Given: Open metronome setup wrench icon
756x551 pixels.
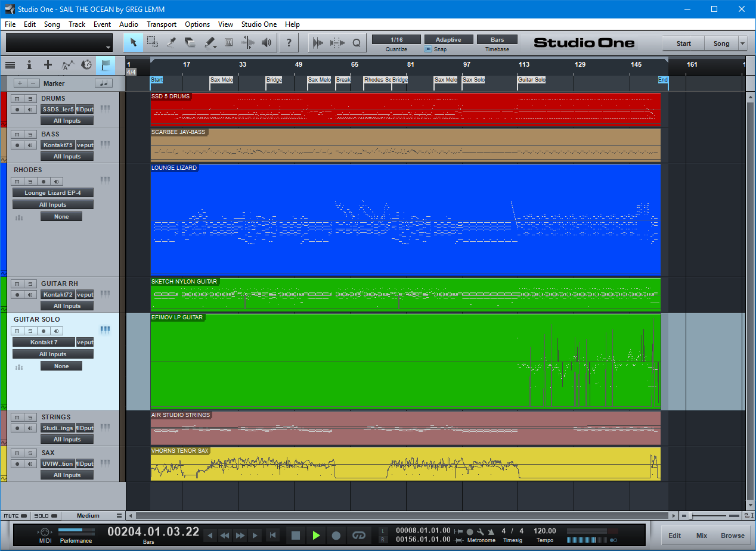Looking at the screenshot, I should (480, 531).
